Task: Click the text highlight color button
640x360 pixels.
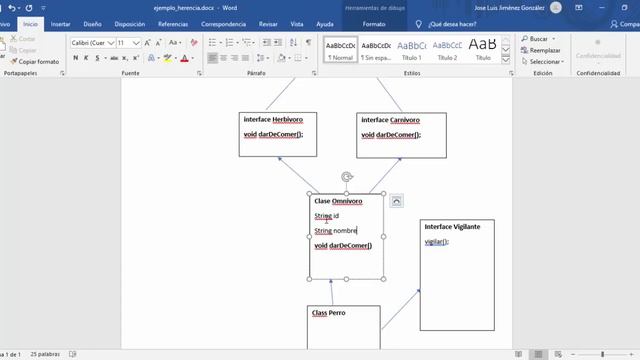Action: tap(167, 58)
